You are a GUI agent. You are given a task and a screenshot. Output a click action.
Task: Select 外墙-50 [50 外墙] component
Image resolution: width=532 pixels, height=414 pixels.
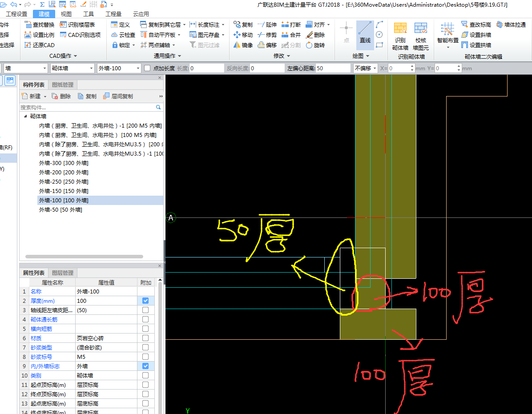click(x=60, y=210)
